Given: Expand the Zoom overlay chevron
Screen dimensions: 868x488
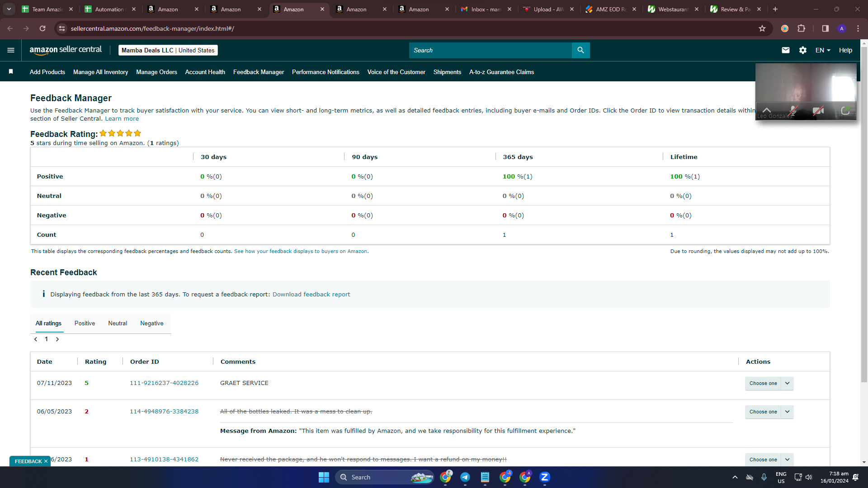Looking at the screenshot, I should coord(767,110).
